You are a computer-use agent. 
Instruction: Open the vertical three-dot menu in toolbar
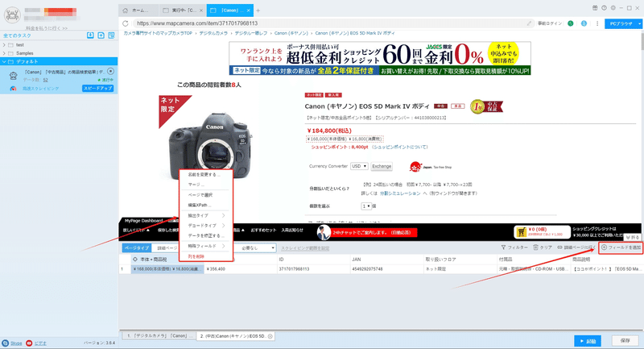tap(597, 23)
